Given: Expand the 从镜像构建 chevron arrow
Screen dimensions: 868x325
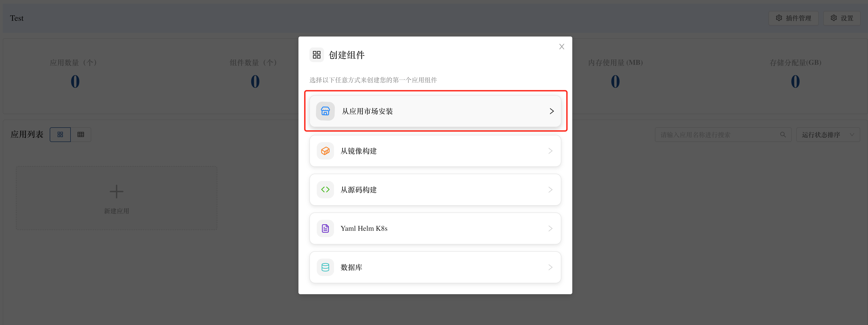Looking at the screenshot, I should (550, 151).
